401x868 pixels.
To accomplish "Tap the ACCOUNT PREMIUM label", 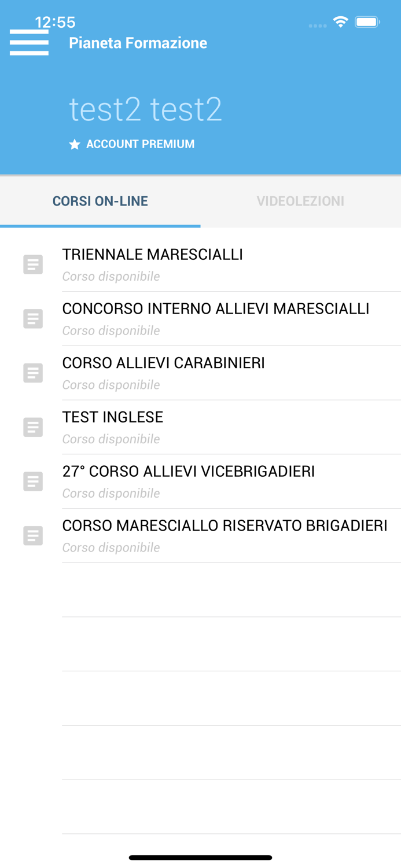I will pos(140,144).
